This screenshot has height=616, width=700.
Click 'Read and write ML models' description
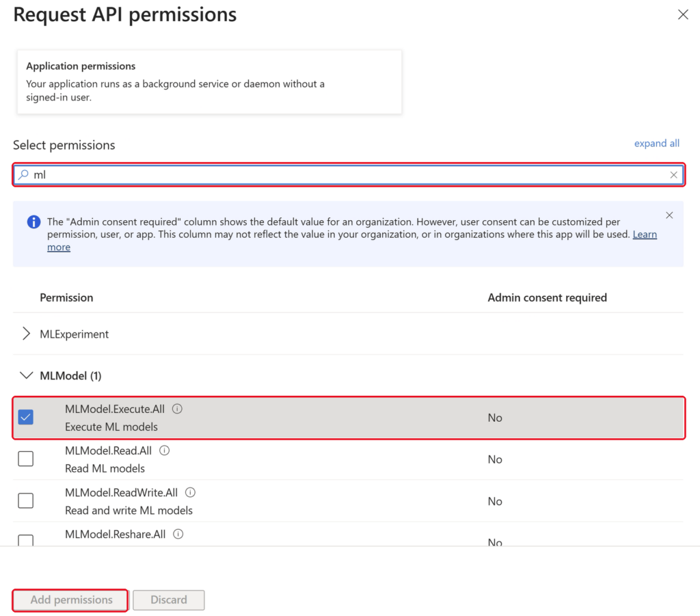tap(129, 510)
